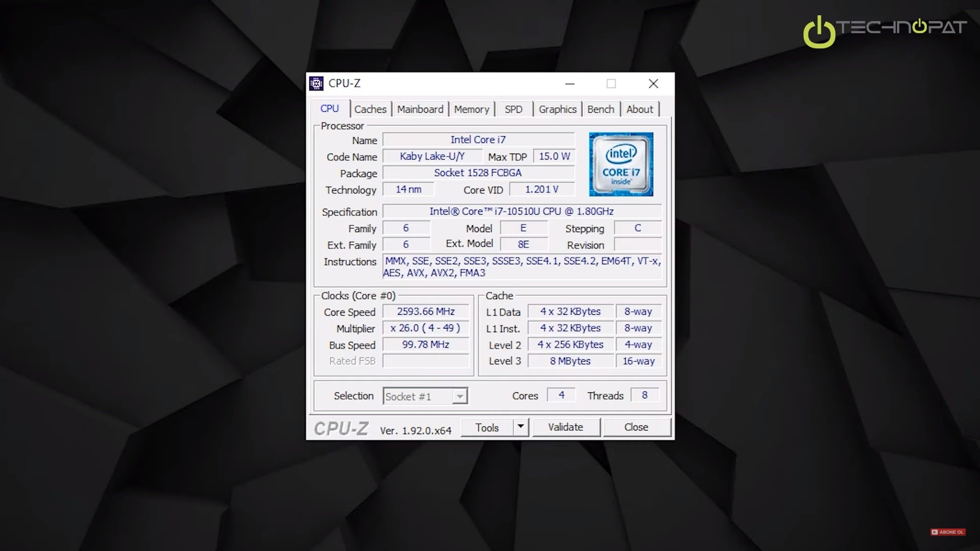Open the Bench tab

600,109
